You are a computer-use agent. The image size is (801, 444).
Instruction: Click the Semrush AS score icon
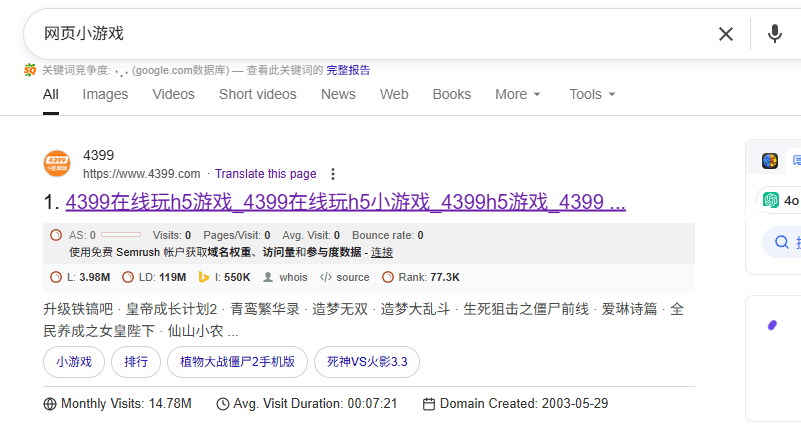click(56, 235)
